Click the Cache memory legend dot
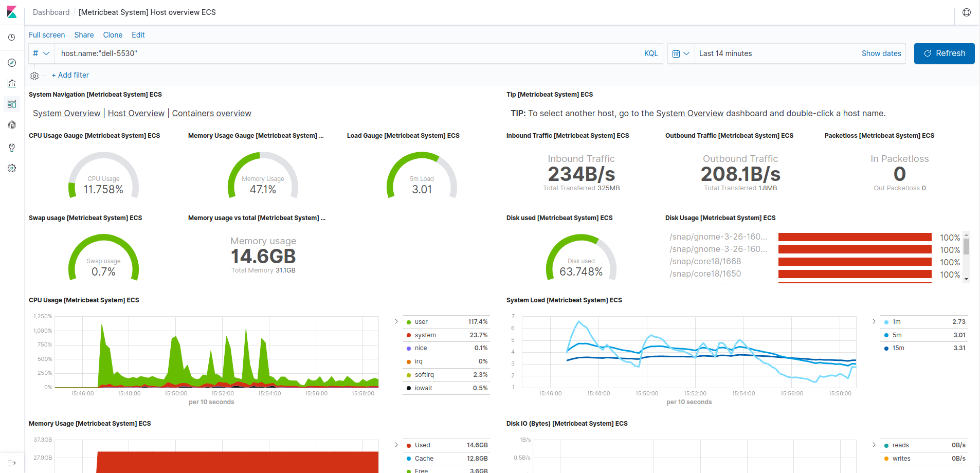 (x=409, y=459)
